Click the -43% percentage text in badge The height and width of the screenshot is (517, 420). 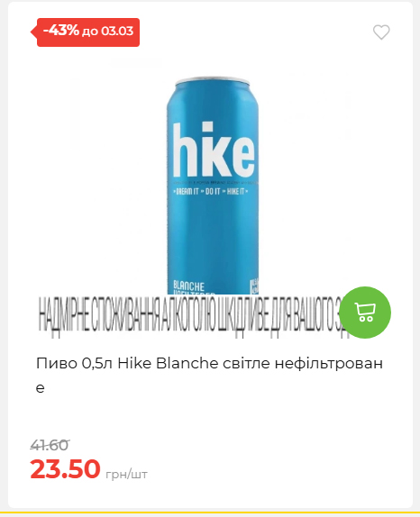(61, 31)
